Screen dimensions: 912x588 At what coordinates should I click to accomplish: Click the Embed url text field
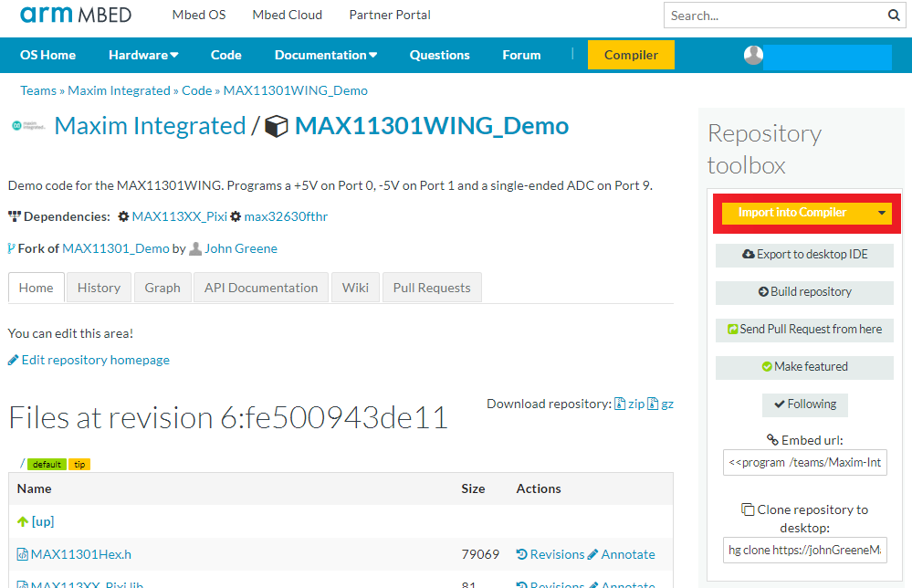point(805,462)
